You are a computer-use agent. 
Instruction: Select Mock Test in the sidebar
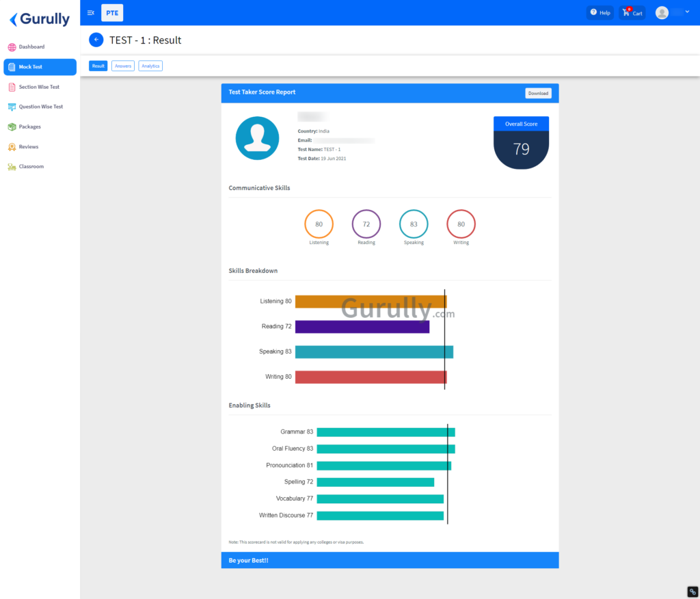pyautogui.click(x=40, y=67)
